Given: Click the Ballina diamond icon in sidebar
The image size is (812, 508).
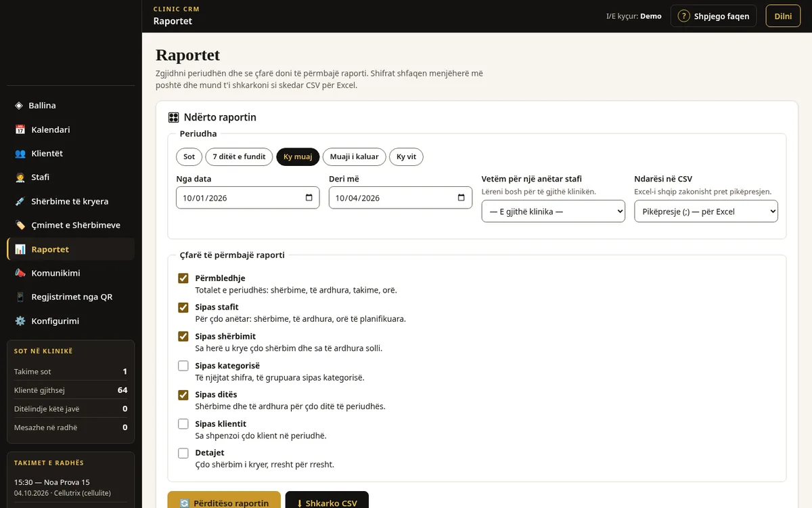Looking at the screenshot, I should click(19, 106).
